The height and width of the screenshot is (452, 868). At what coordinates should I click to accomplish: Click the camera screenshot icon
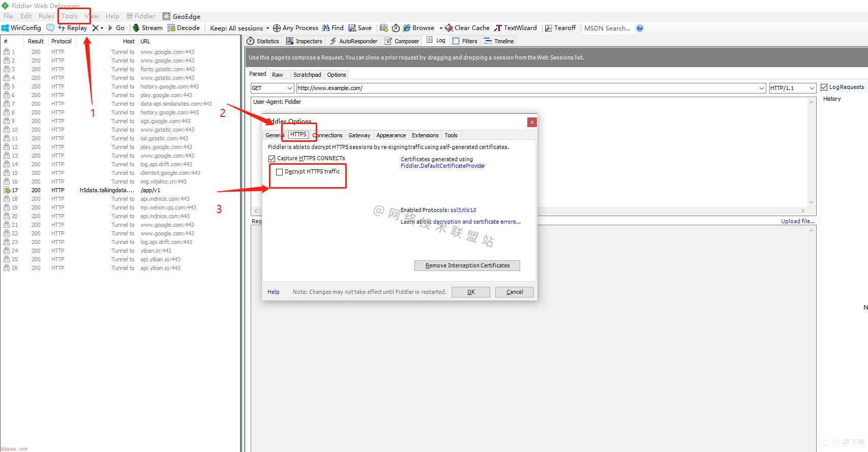pyautogui.click(x=384, y=28)
